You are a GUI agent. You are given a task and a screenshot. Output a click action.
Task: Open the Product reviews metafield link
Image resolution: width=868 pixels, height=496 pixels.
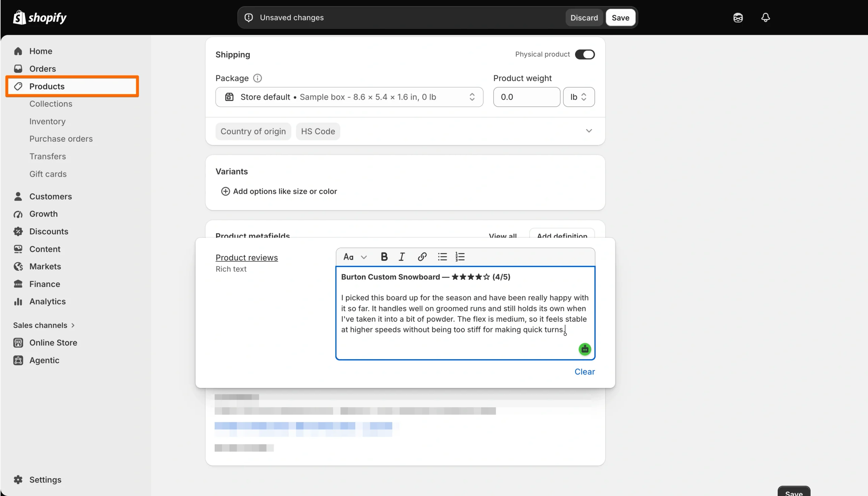pos(246,257)
